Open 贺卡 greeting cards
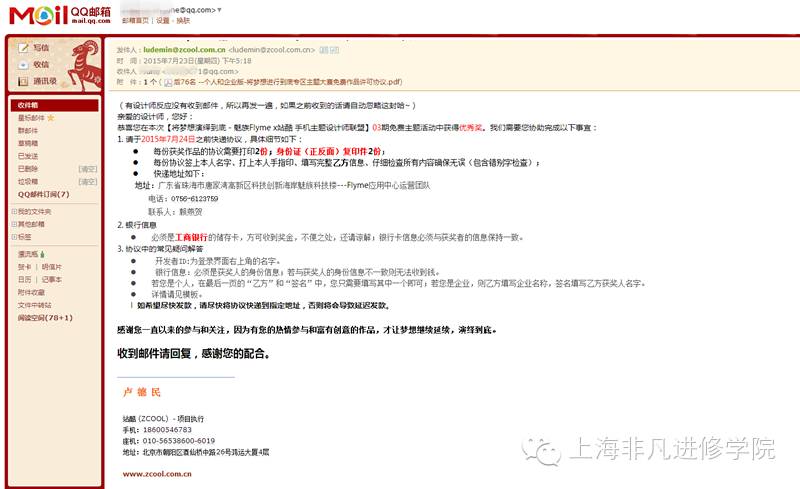 pyautogui.click(x=24, y=267)
